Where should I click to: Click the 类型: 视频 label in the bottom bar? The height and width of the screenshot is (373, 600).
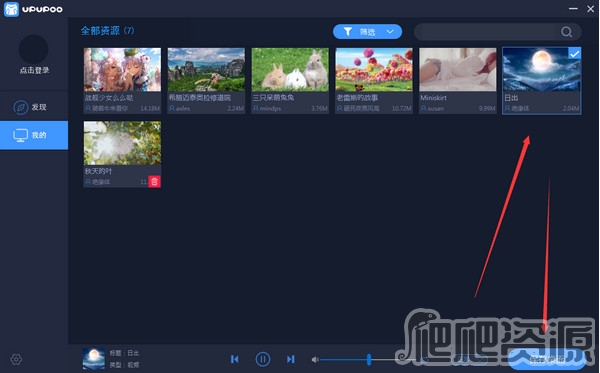tap(124, 365)
